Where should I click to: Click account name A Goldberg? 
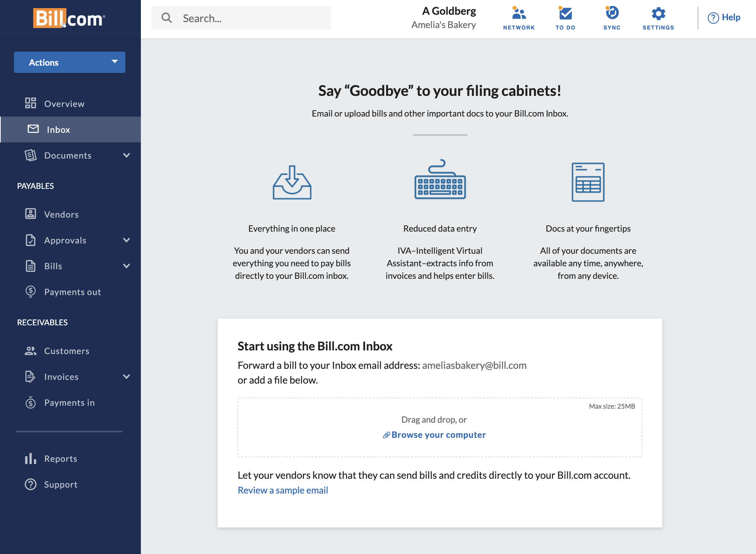point(449,11)
